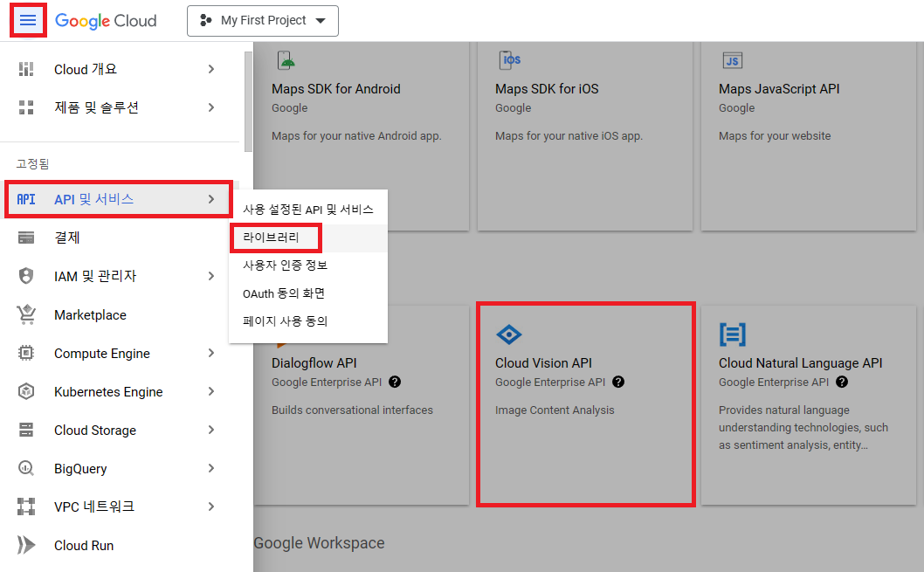Click the Compute Engine chip icon

pos(26,354)
